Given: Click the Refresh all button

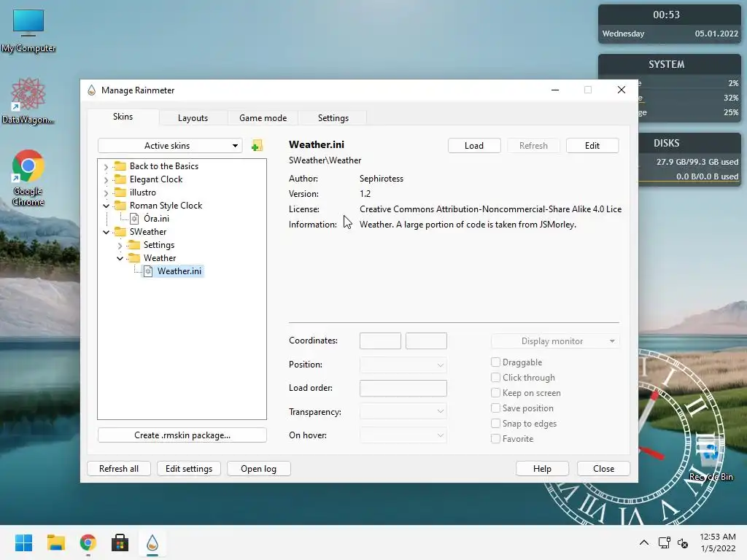Looking at the screenshot, I should 119,469.
